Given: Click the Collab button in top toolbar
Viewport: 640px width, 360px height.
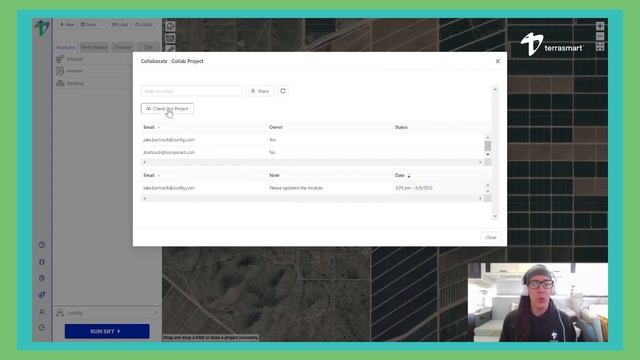Looking at the screenshot, I should coord(144,24).
